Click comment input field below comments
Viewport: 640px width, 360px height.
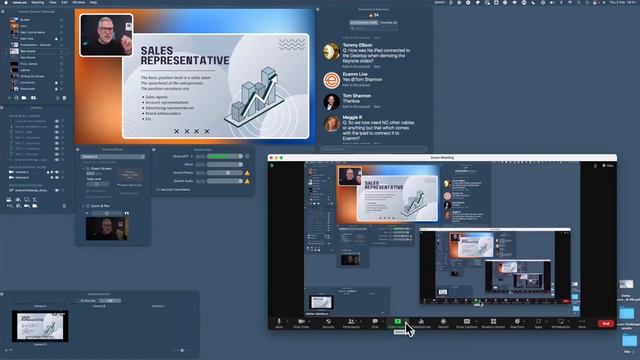[373, 149]
